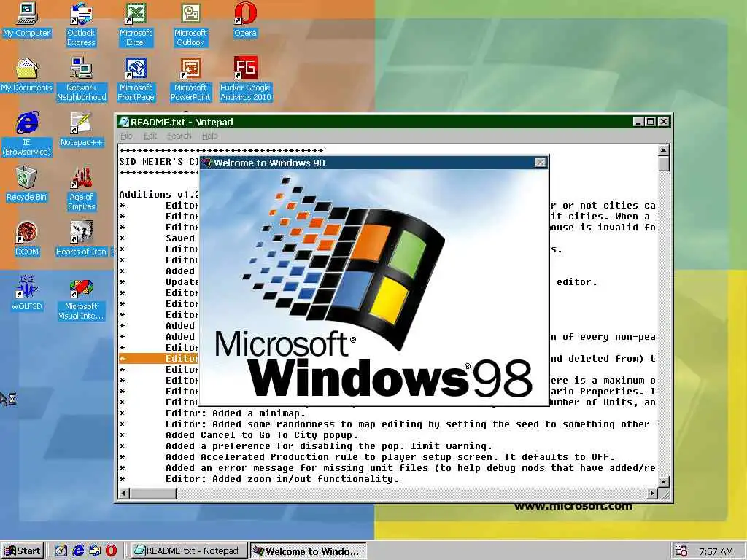
Task: Close the Welcome to Windows 98 dialog
Action: pyautogui.click(x=540, y=163)
